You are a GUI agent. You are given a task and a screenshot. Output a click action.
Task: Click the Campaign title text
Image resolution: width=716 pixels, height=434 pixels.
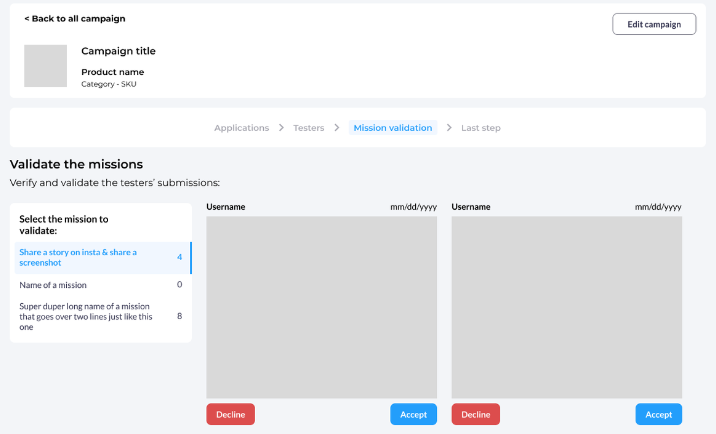pos(118,51)
